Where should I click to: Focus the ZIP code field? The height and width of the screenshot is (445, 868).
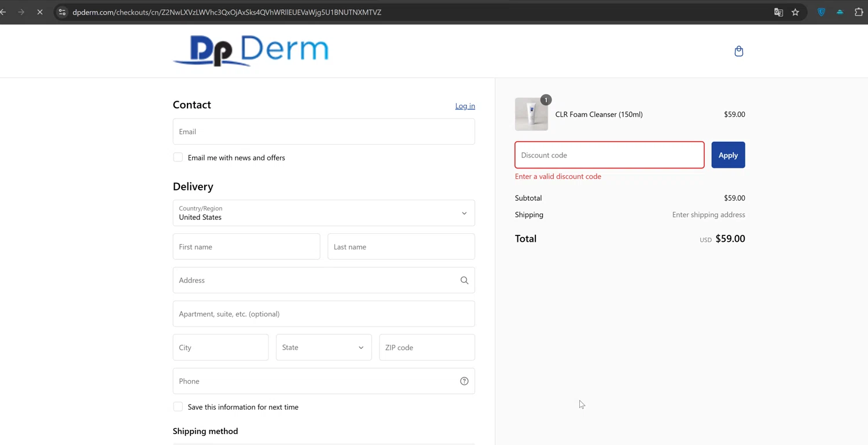click(x=427, y=347)
